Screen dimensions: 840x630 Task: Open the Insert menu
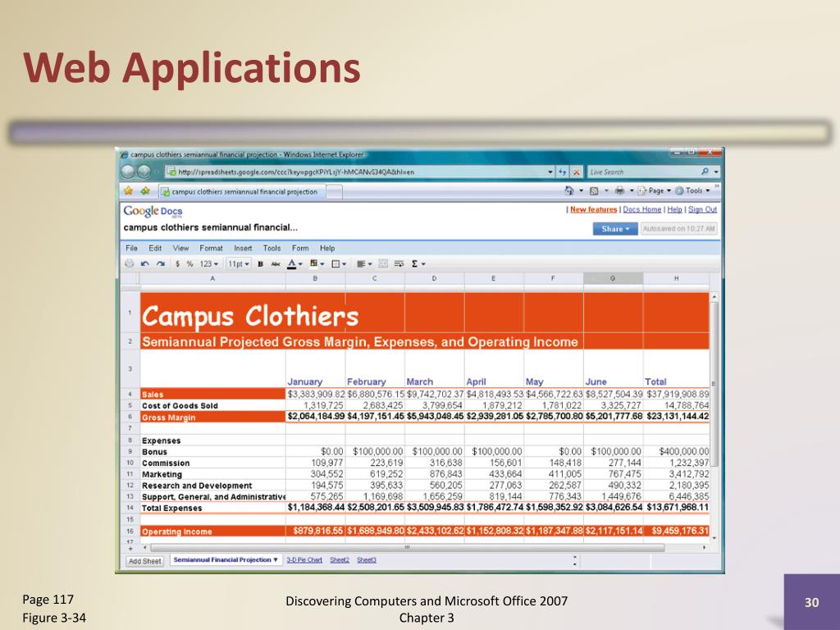243,248
